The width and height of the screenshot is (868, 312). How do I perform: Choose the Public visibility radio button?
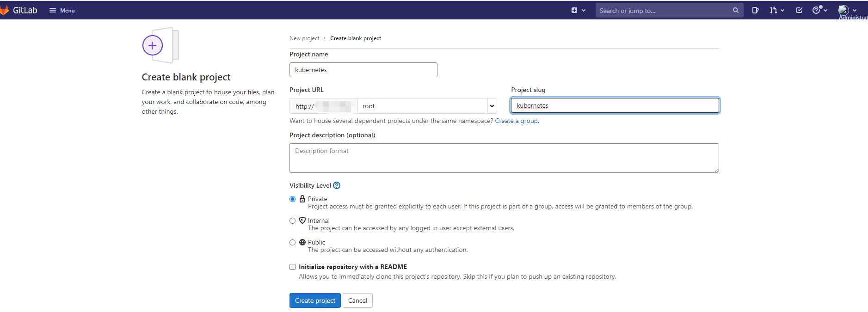(292, 243)
